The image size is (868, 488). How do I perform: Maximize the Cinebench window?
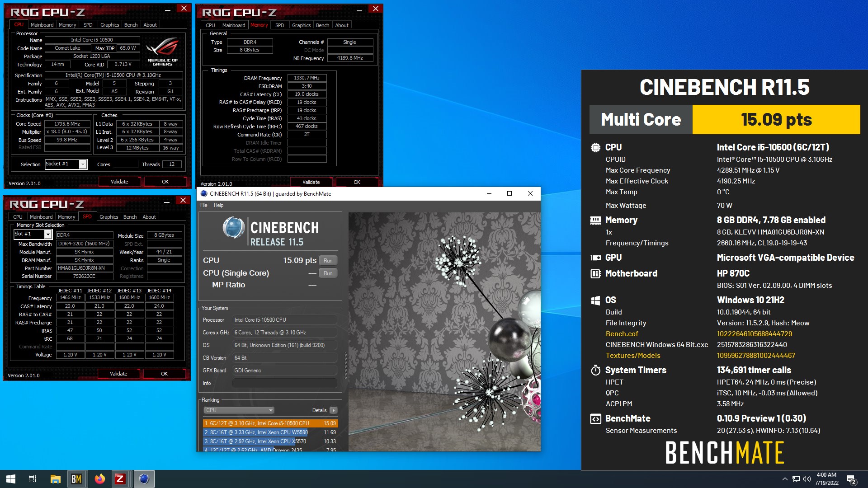point(509,193)
